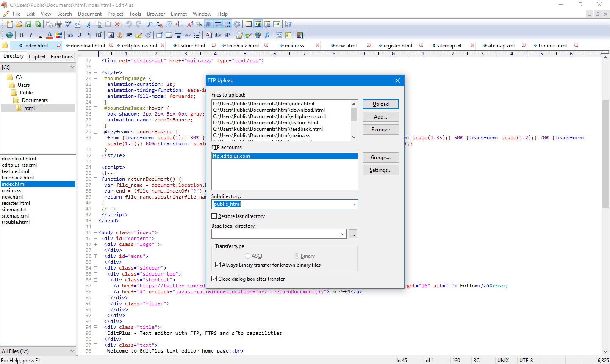This screenshot has height=364, width=610.
Task: Insert an anchor with the anchor icon
Action: click(120, 35)
